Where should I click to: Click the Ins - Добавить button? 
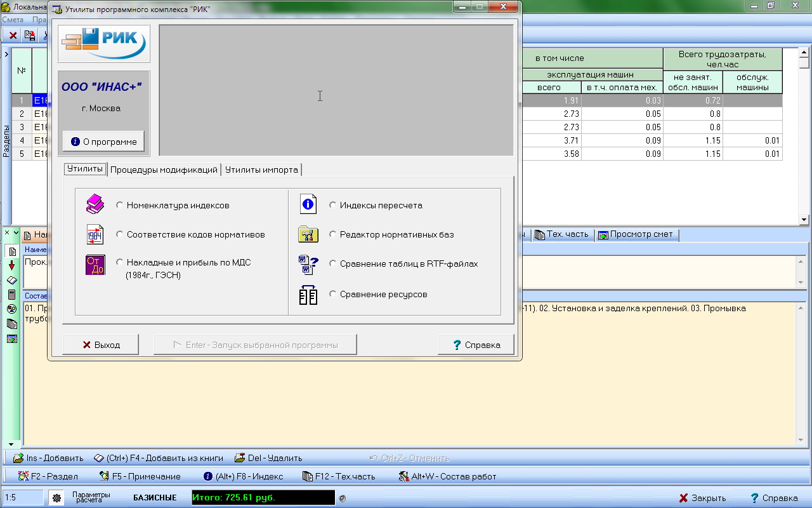tap(48, 458)
